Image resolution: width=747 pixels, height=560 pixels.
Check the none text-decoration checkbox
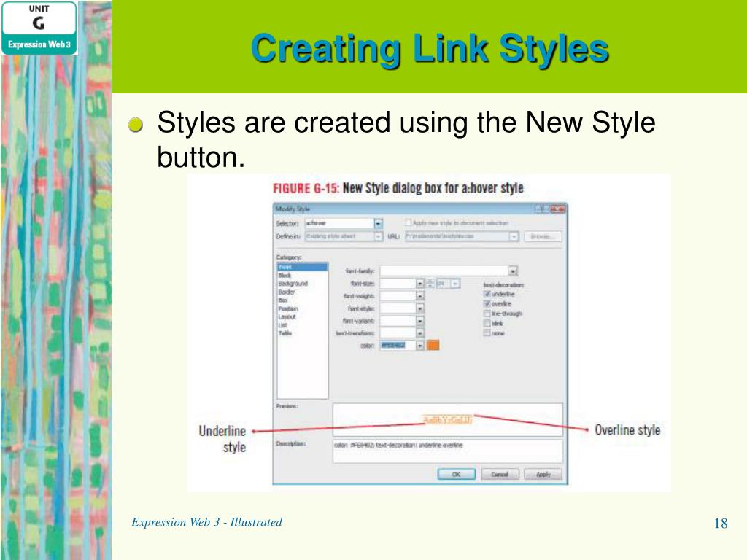click(x=487, y=332)
